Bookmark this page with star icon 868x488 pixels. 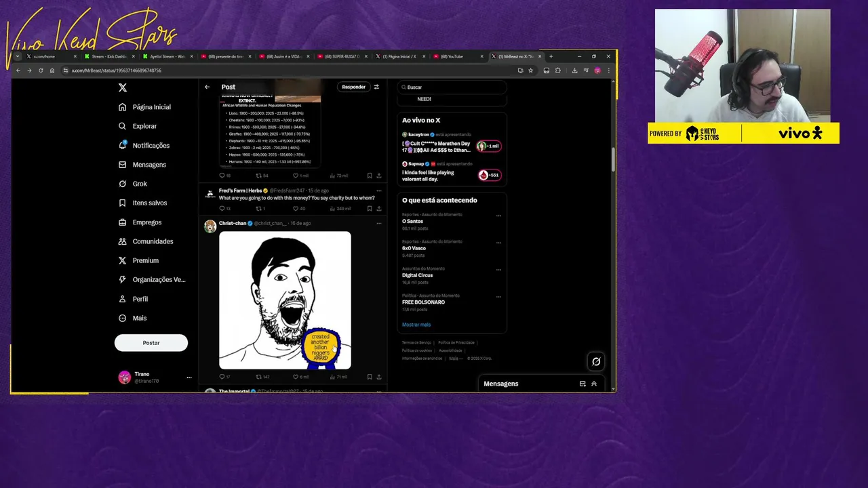(530, 70)
